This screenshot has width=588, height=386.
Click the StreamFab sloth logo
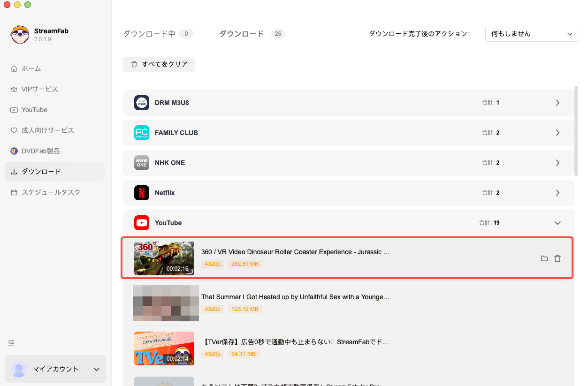(20, 35)
